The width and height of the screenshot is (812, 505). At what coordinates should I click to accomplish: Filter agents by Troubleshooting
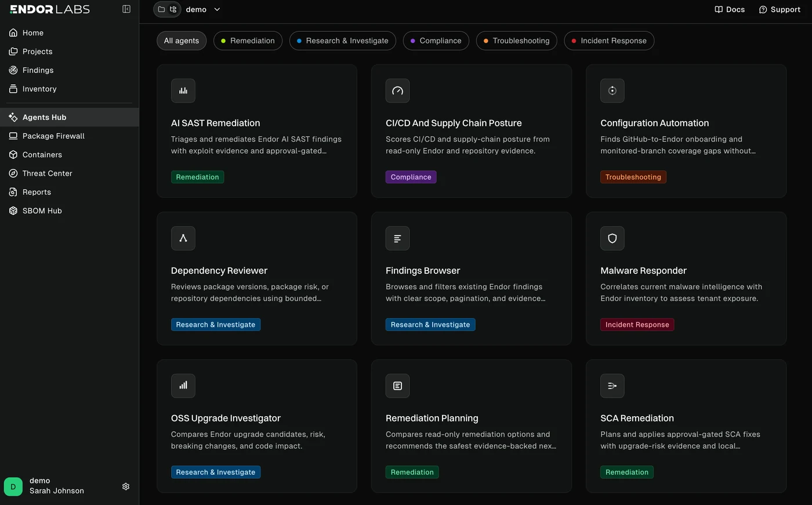(x=517, y=41)
